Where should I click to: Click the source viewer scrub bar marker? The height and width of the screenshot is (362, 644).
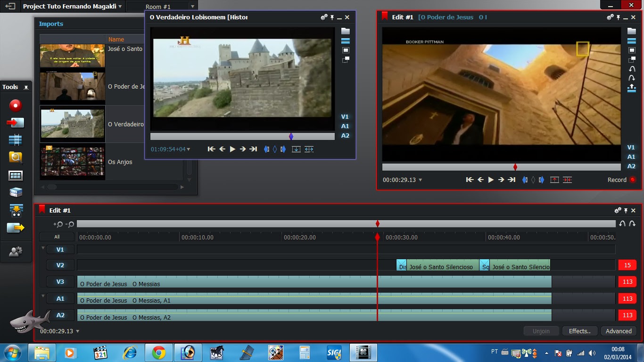[x=291, y=136]
